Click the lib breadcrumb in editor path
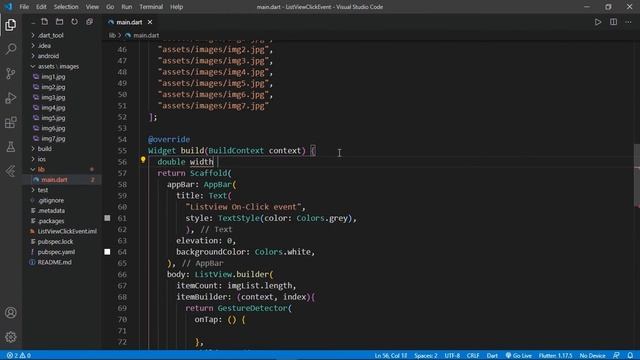 coord(112,36)
